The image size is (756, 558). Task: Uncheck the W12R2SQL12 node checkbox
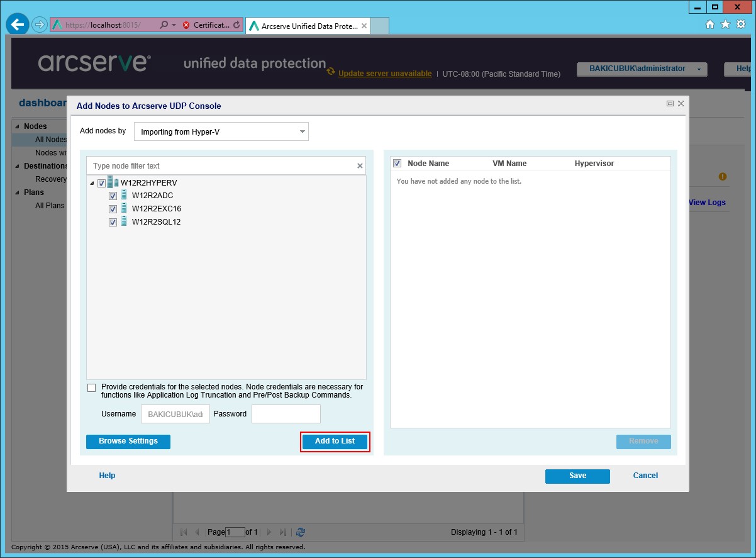pos(113,223)
